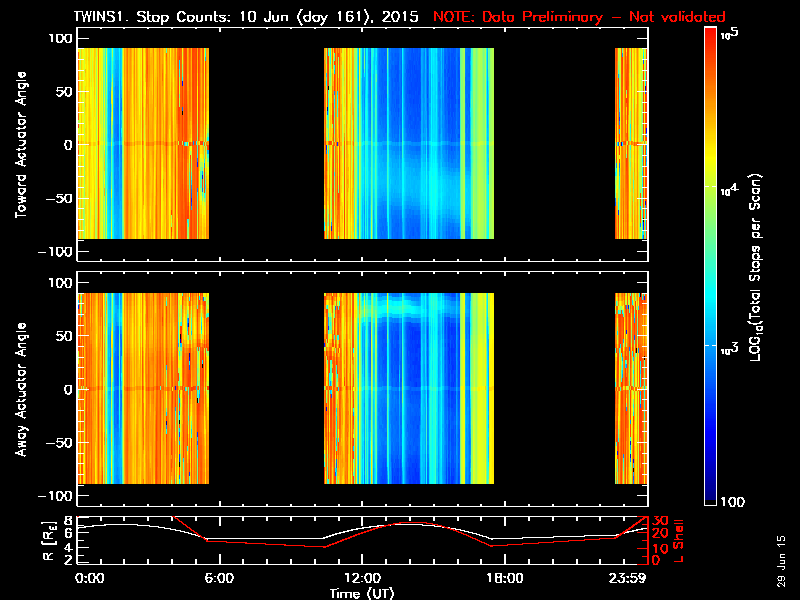The height and width of the screenshot is (600, 800).
Task: Click the '29 Jun 15' date stamp
Action: [x=781, y=561]
